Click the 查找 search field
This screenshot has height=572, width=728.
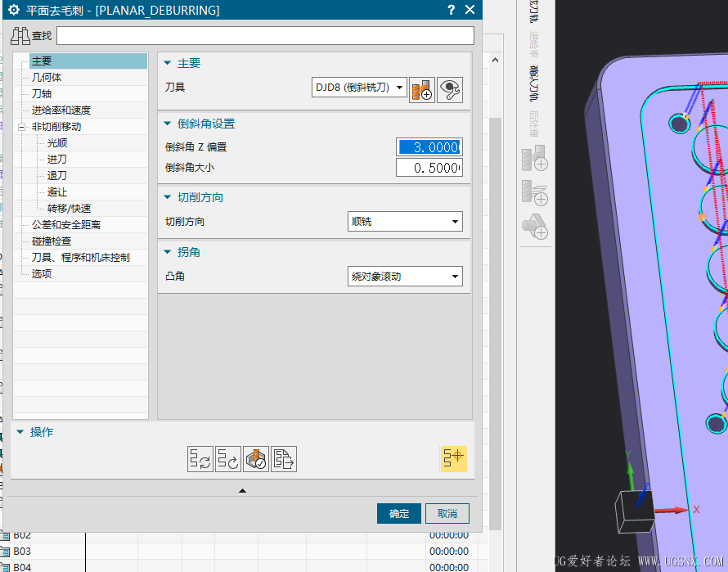point(265,36)
